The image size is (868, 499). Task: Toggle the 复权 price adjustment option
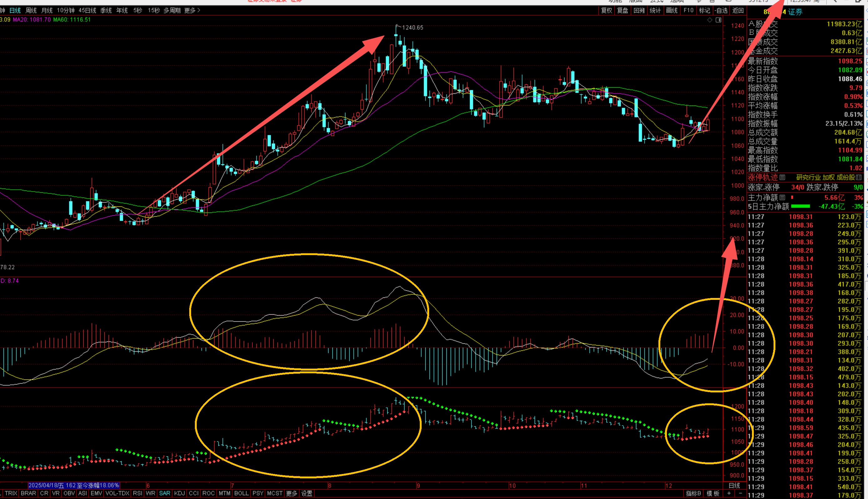[x=607, y=10]
